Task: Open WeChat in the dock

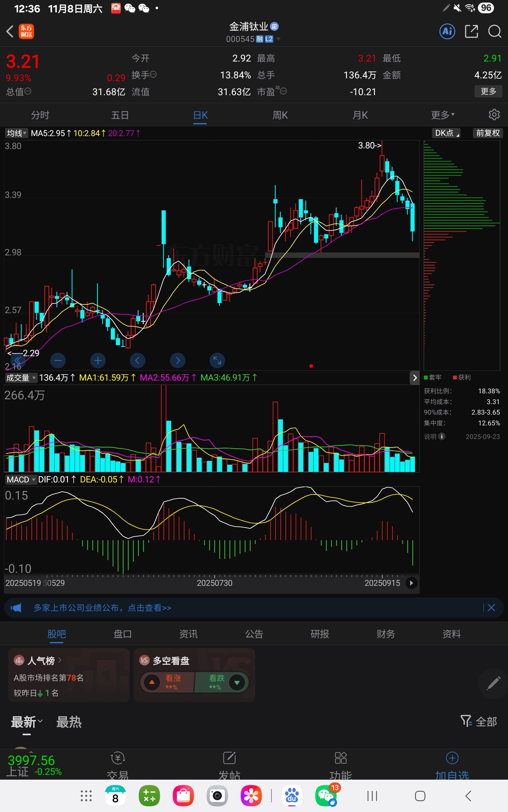Action: coord(326,796)
